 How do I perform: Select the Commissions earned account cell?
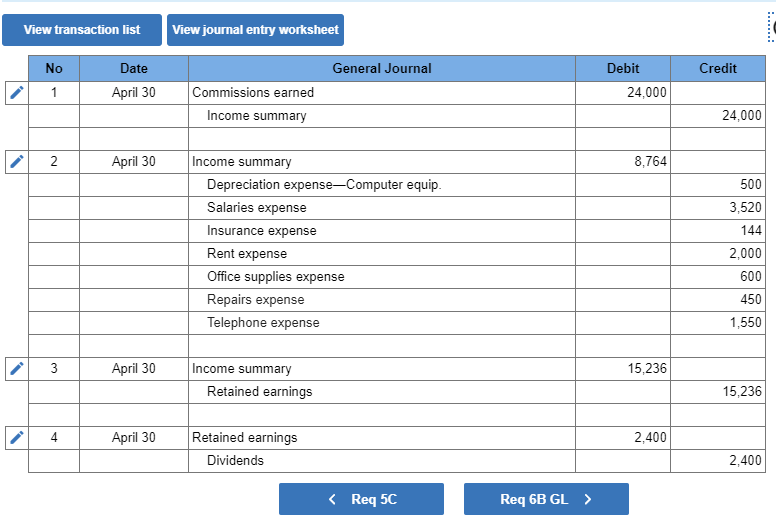(382, 93)
